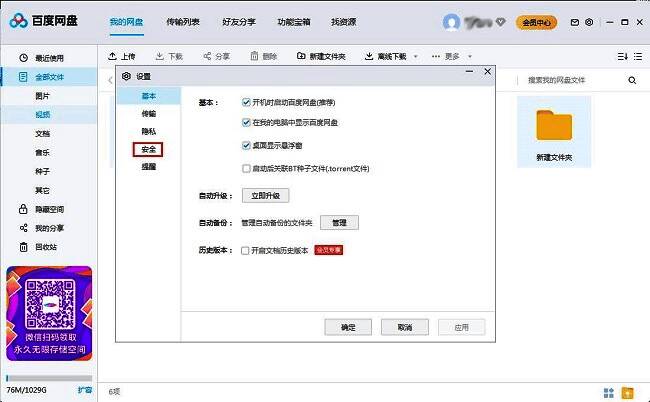Click the 分享 share toolbar icon
The image size is (650, 402).
tap(207, 56)
